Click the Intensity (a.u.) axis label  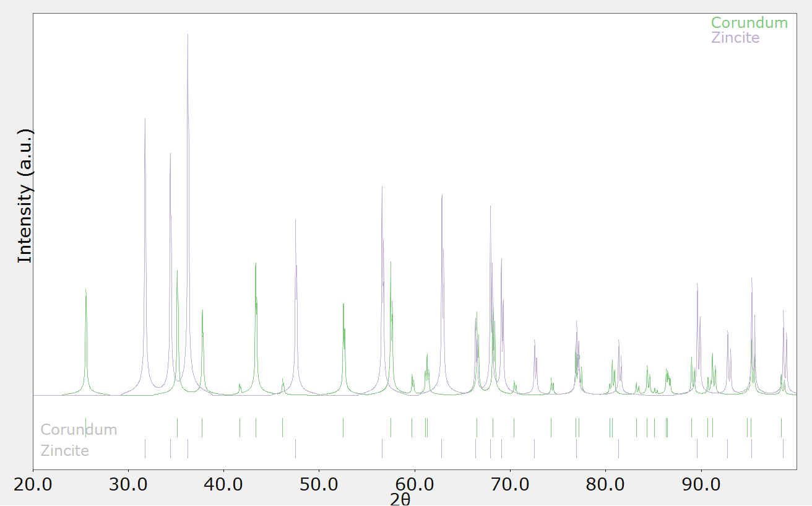[24, 196]
